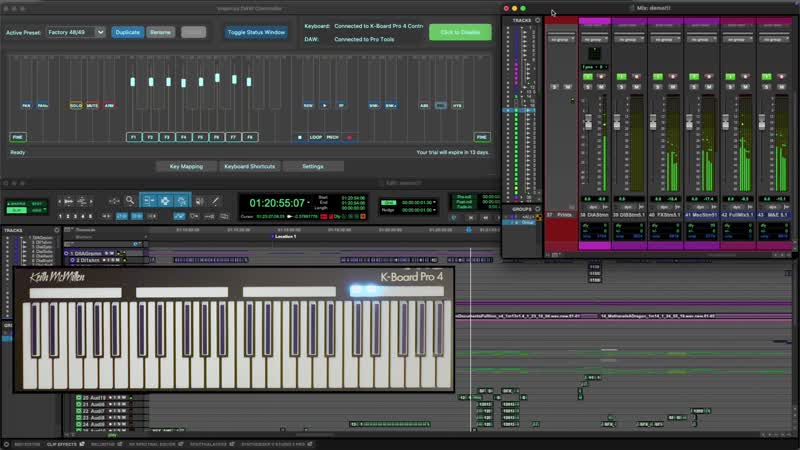The height and width of the screenshot is (450, 800).
Task: Click the PNCH key label
Action: (x=333, y=137)
